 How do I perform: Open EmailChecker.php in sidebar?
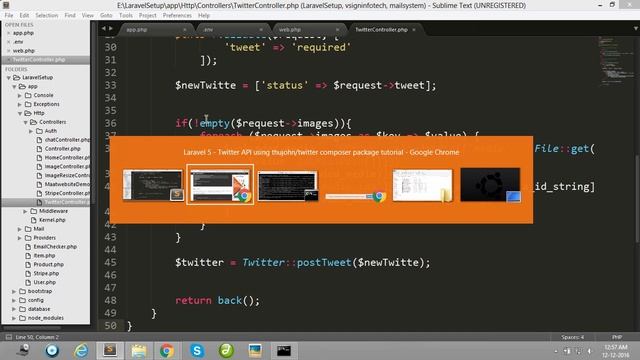(x=55, y=247)
